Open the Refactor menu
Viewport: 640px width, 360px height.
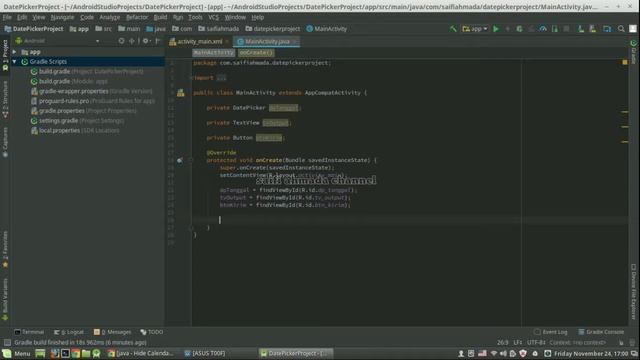(137, 17)
